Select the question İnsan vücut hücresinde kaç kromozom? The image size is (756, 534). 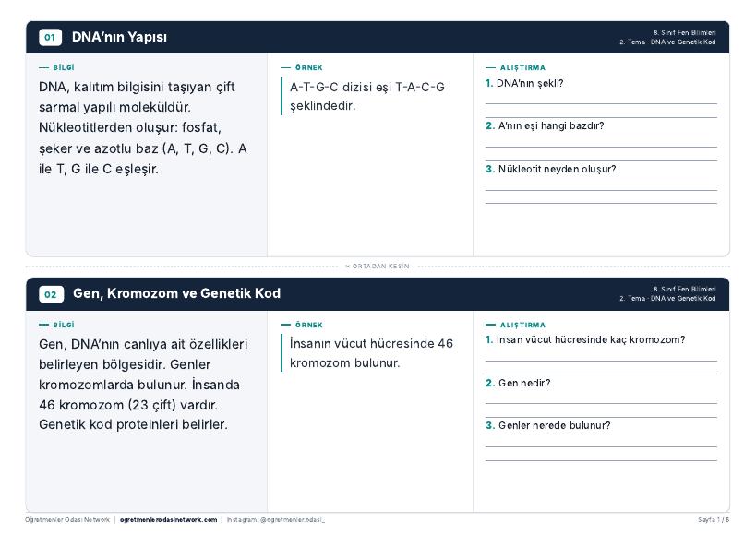click(x=591, y=339)
